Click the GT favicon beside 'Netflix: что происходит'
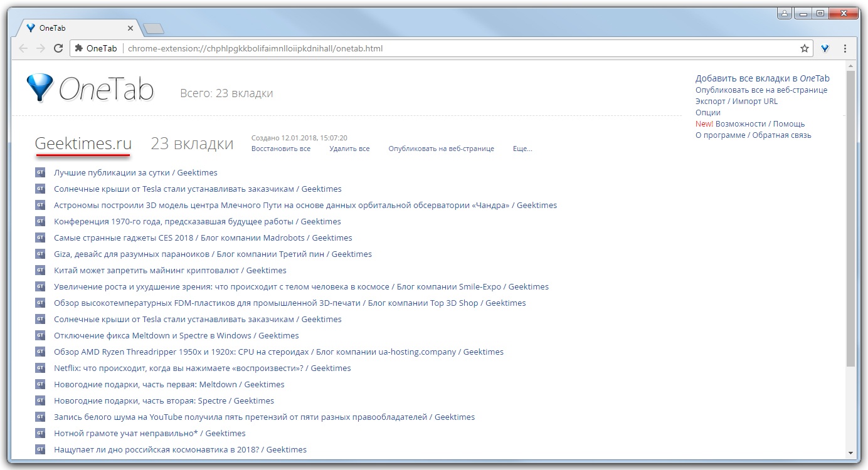This screenshot has width=868, height=470. pos(40,368)
